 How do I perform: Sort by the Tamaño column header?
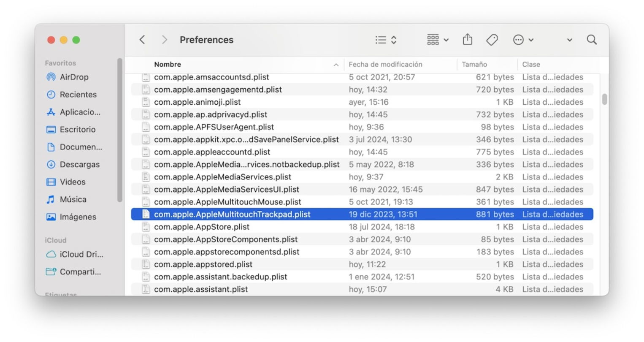click(x=474, y=64)
